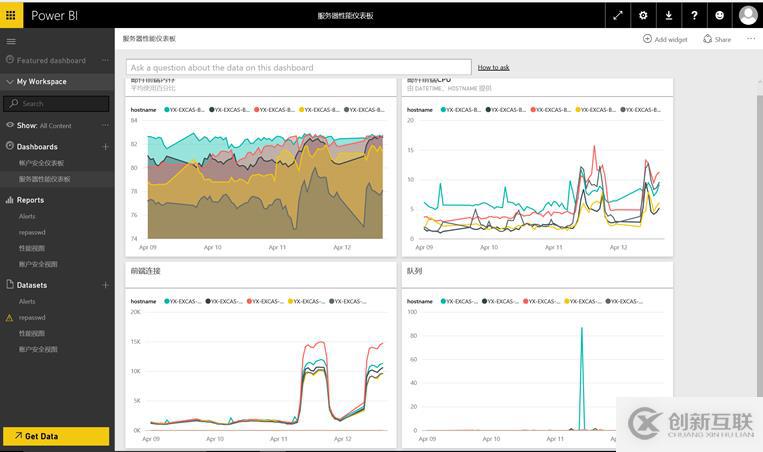Click teal legend swatch in 队列 chart
This screenshot has width=763, height=452.
click(443, 301)
